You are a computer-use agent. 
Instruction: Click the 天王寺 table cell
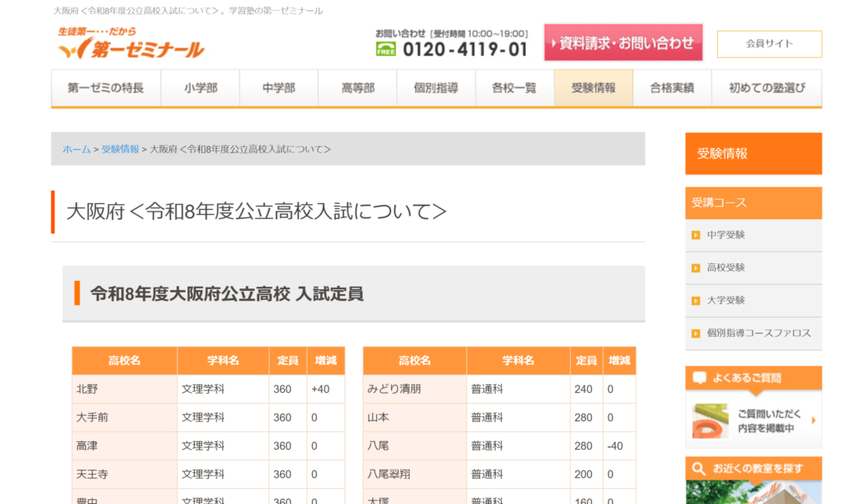[x=125, y=475]
